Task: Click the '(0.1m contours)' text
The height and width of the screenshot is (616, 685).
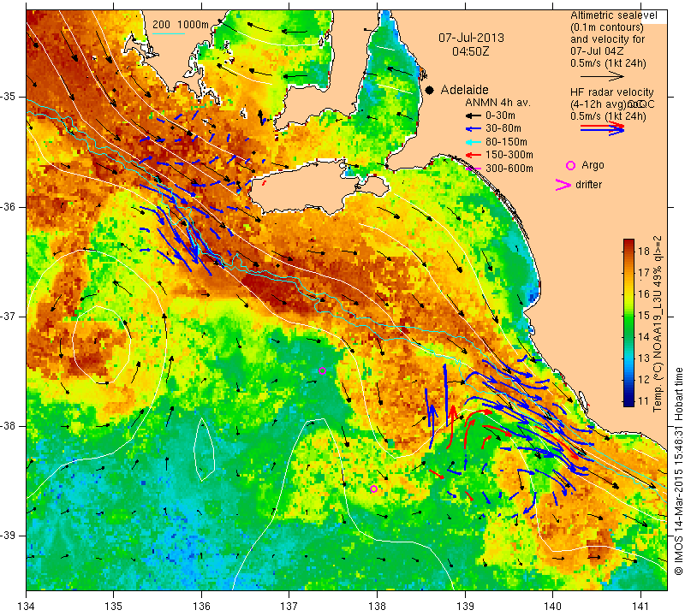Action: tap(607, 27)
